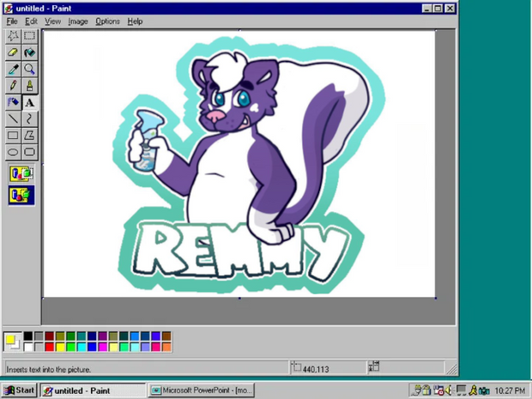532x399 pixels.
Task: Expand the View menu
Action: point(52,21)
